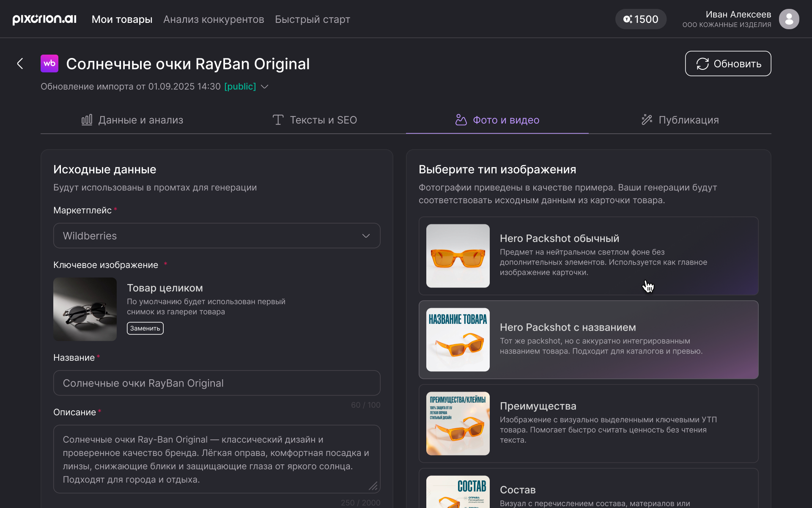Click the pixcrion.ai logo

pos(44,19)
